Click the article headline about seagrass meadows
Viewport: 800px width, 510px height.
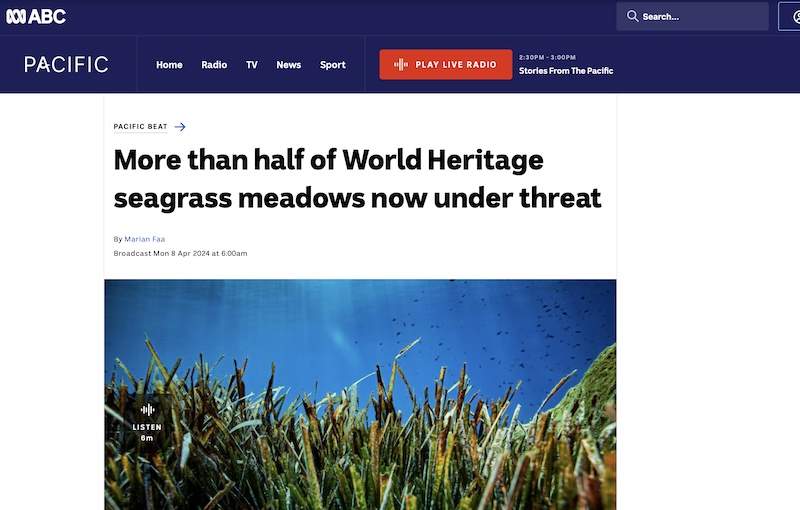click(x=357, y=178)
